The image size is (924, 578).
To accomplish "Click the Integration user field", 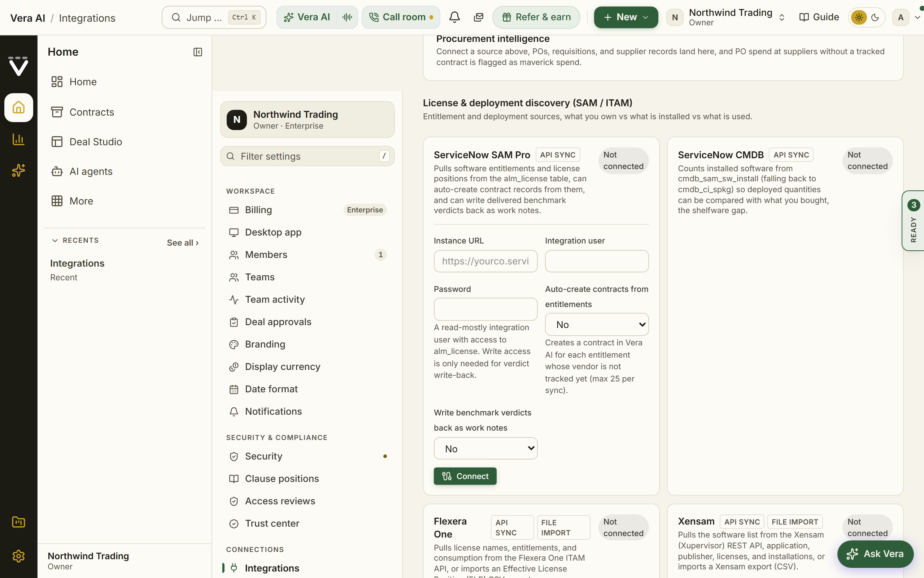I will point(597,261).
